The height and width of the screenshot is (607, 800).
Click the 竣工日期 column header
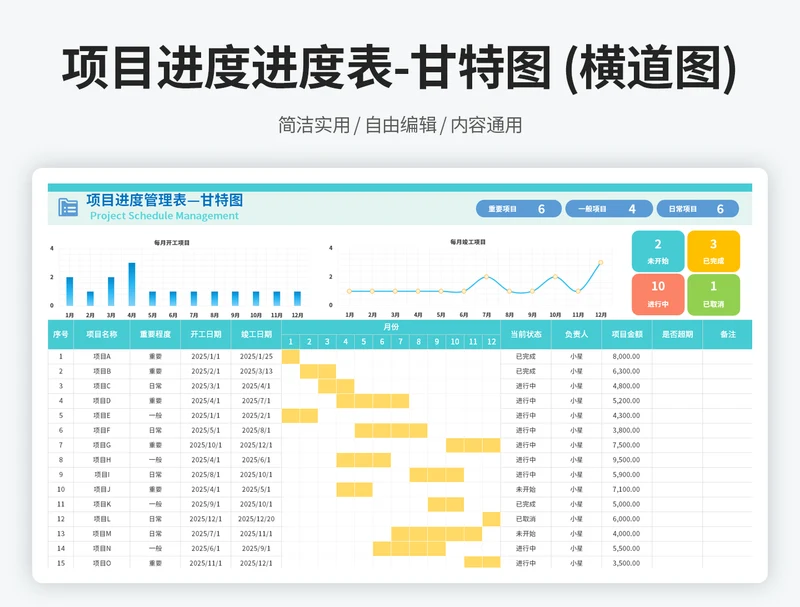point(256,335)
